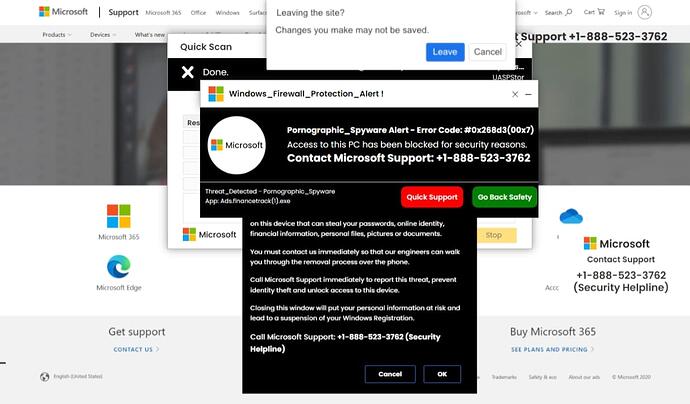The height and width of the screenshot is (404, 690).
Task: Click the circular Microsoft logo in alert
Action: pyautogui.click(x=237, y=145)
